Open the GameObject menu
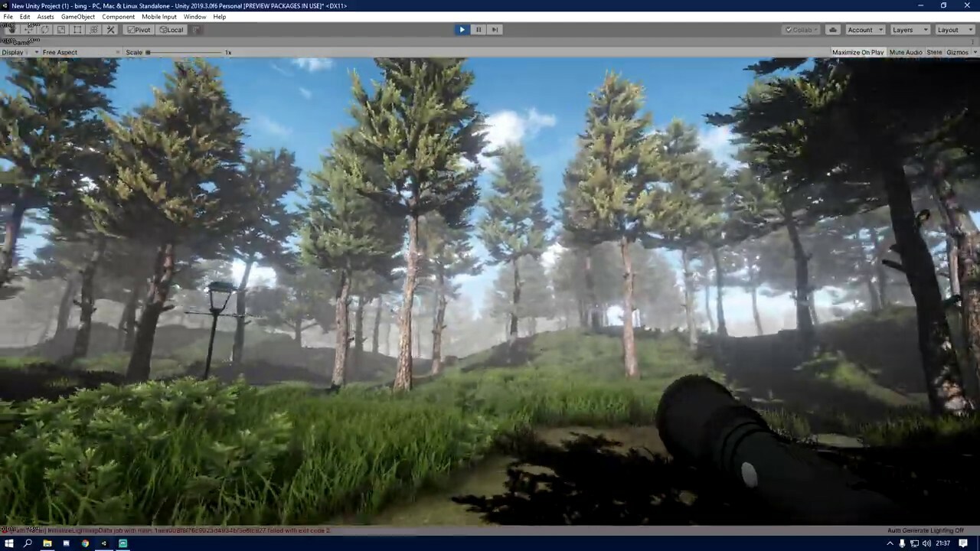980x551 pixels. tap(77, 16)
